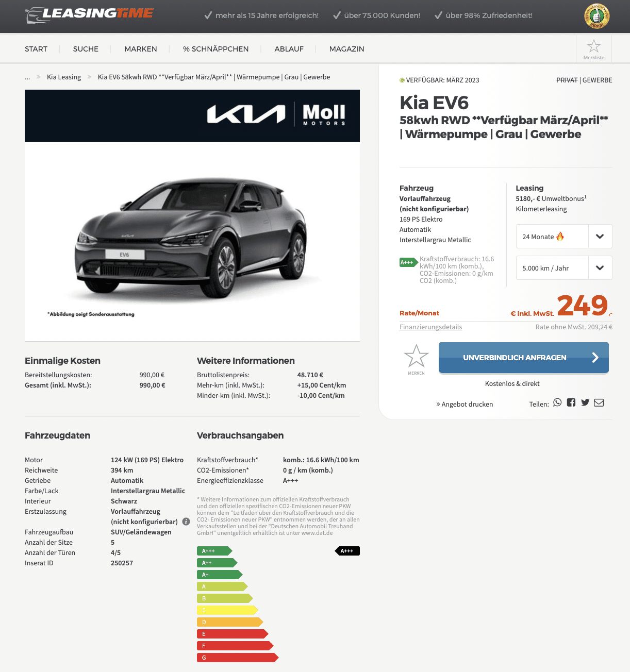The height and width of the screenshot is (672, 630).
Task: Open Kia Leasing breadcrumb link
Action: 64,77
